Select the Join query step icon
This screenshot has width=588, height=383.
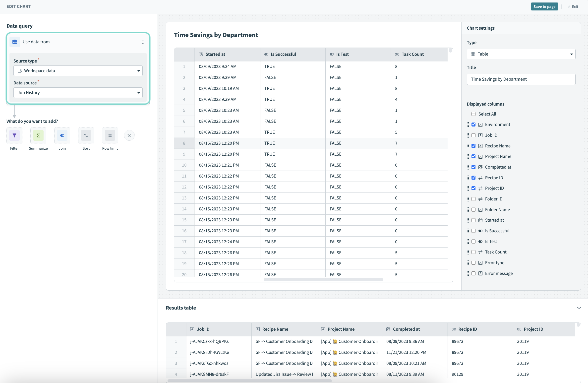(62, 135)
